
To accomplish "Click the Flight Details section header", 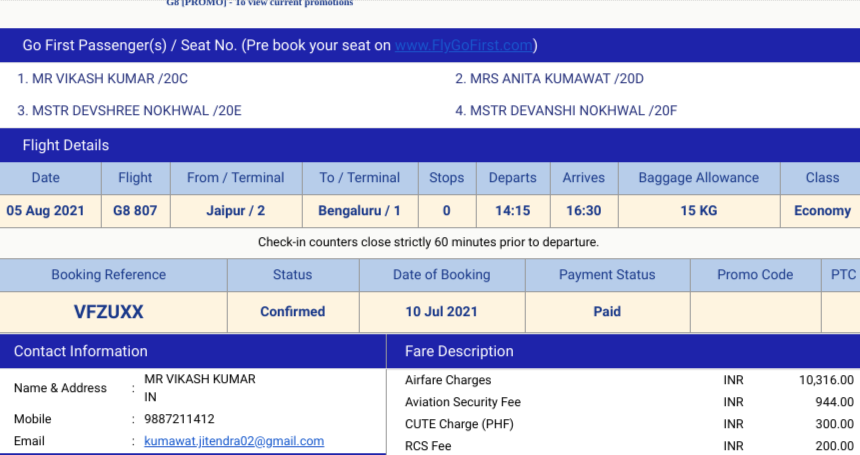I will (x=66, y=145).
